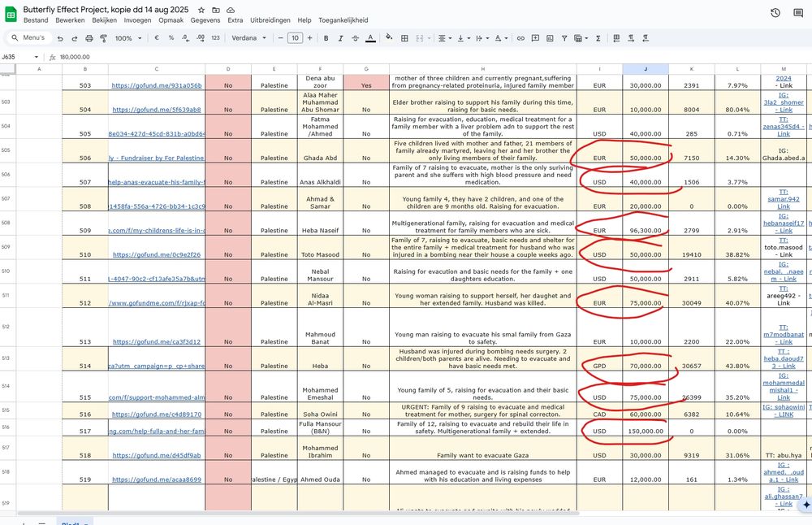The height and width of the screenshot is (525, 812).
Task: Create a filter
Action: (564, 38)
